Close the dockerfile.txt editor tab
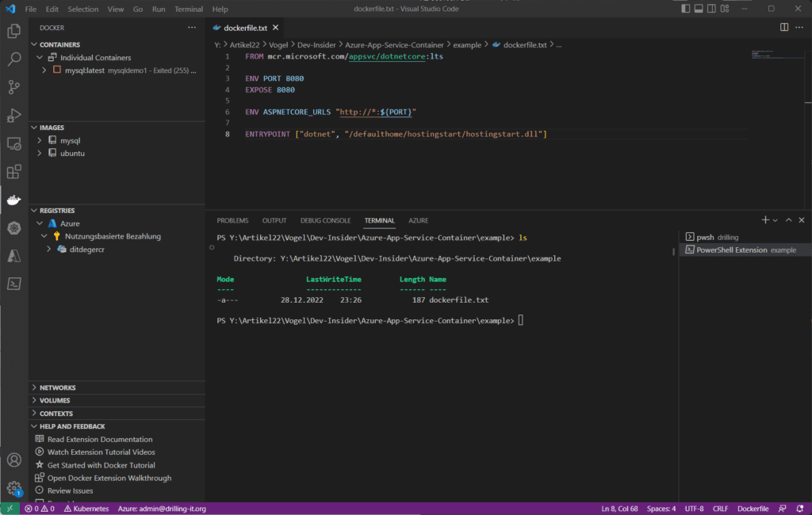 click(x=275, y=28)
